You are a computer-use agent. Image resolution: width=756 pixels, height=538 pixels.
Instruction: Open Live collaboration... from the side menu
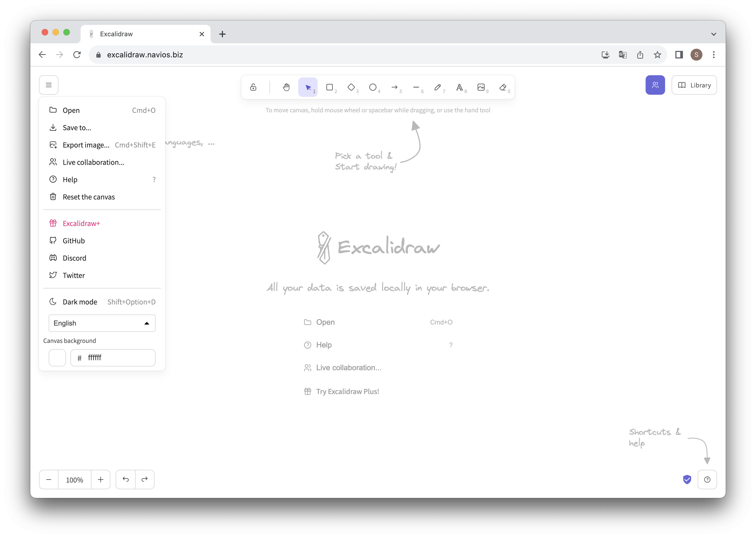point(102,162)
